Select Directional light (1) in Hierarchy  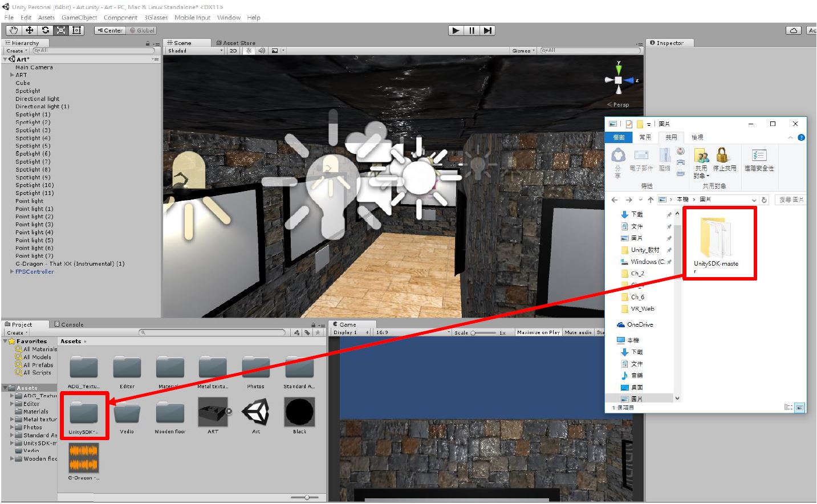pyautogui.click(x=42, y=107)
